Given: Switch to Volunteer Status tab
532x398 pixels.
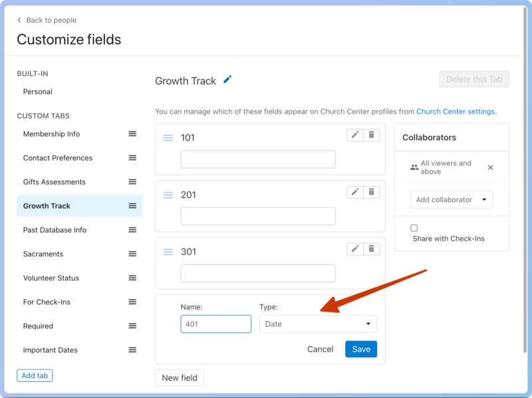Looking at the screenshot, I should pyautogui.click(x=51, y=278).
